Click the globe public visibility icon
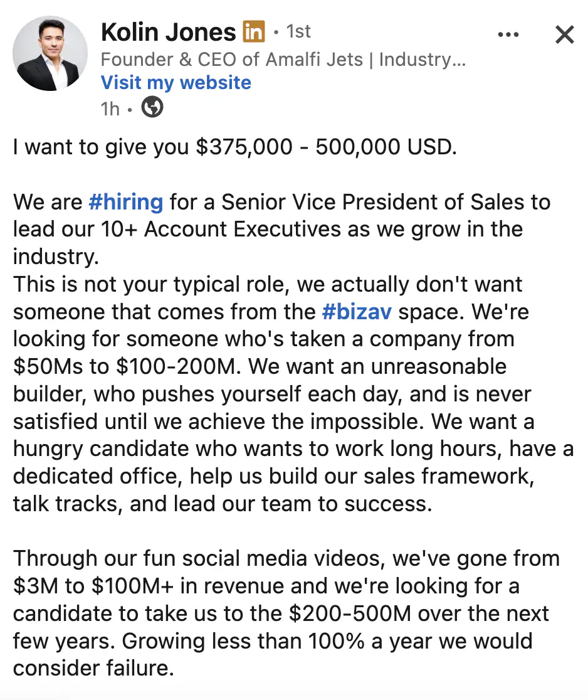 tap(152, 108)
